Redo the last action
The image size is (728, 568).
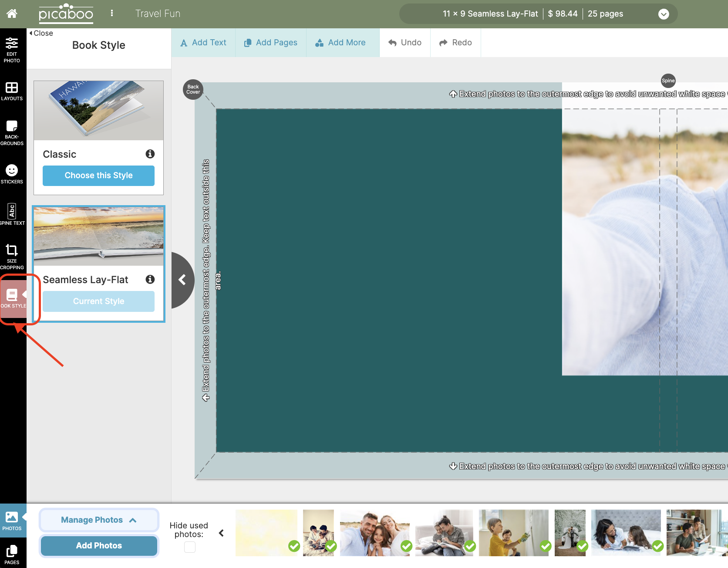pos(455,43)
